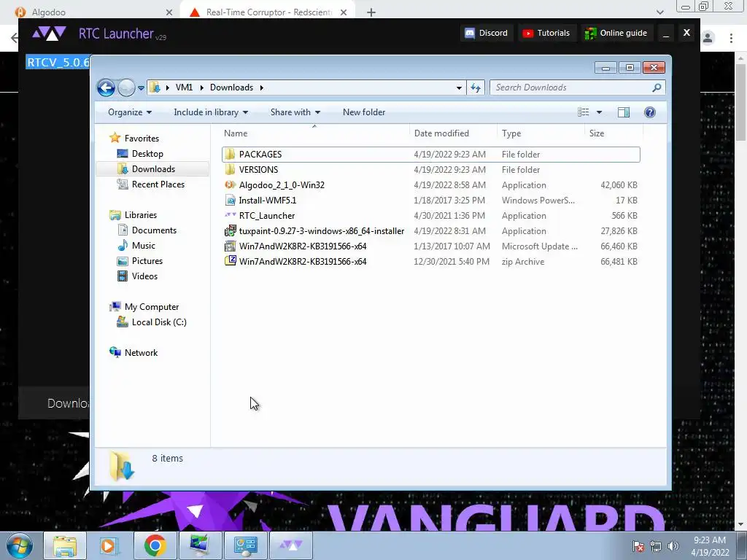Open the Windows Start menu
Image resolution: width=747 pixels, height=560 pixels.
point(20,545)
